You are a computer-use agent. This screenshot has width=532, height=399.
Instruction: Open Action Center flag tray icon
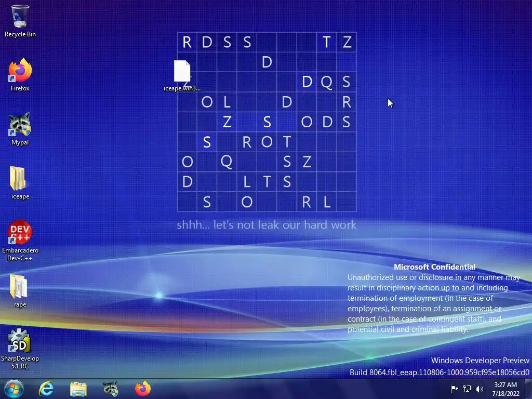454,389
